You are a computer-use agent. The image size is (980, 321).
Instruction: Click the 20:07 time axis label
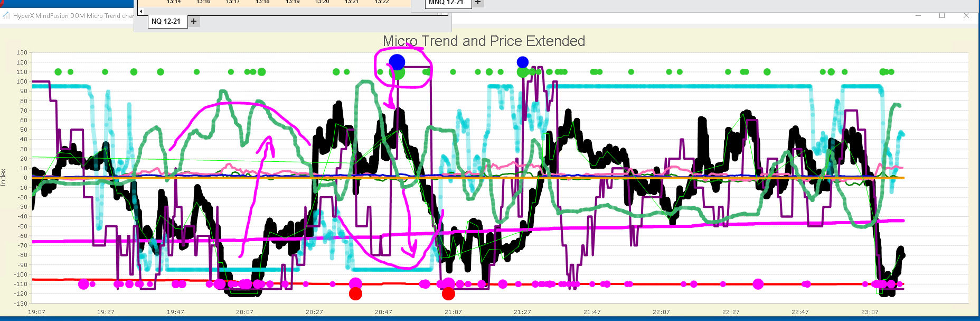pyautogui.click(x=244, y=312)
